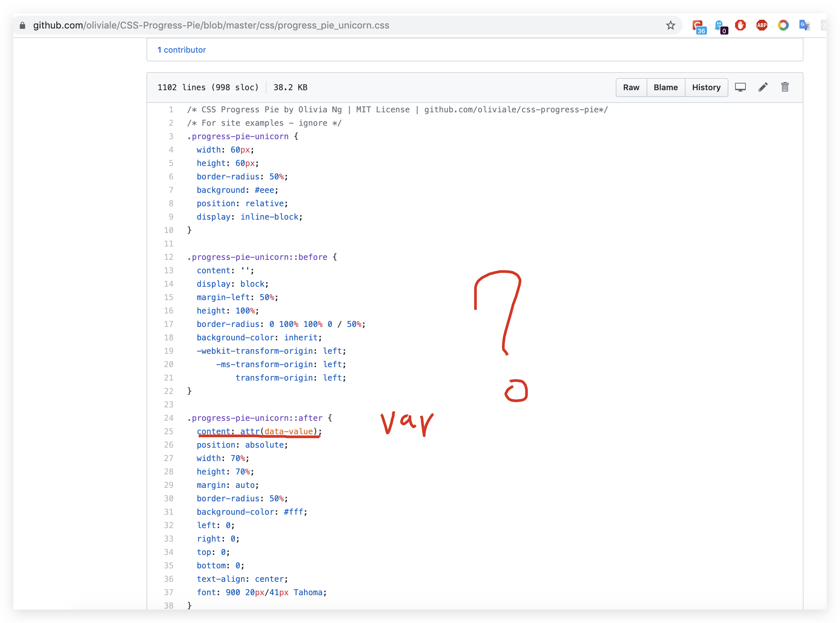Image resolution: width=840 pixels, height=623 pixels.
Task: Select line number 12
Action: click(x=169, y=257)
